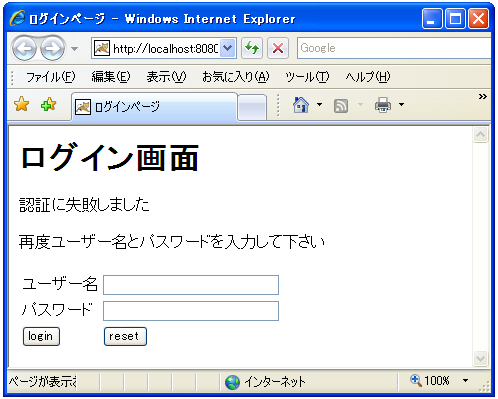
Task: Open a new blank tab
Action: tap(252, 107)
